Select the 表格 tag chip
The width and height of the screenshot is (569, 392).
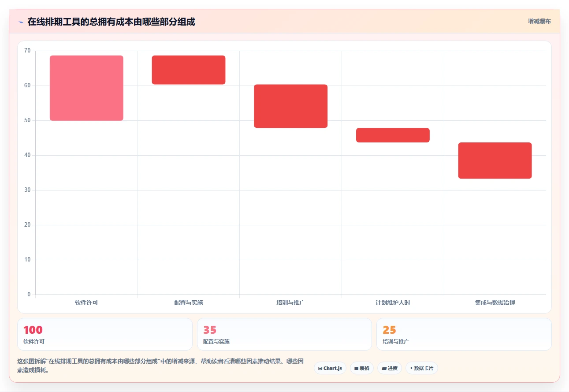click(362, 368)
